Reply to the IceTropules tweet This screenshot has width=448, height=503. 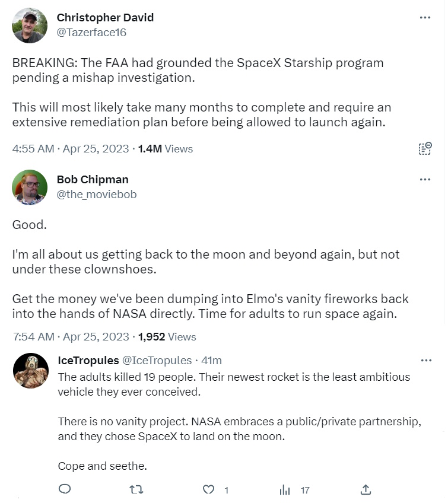65,489
